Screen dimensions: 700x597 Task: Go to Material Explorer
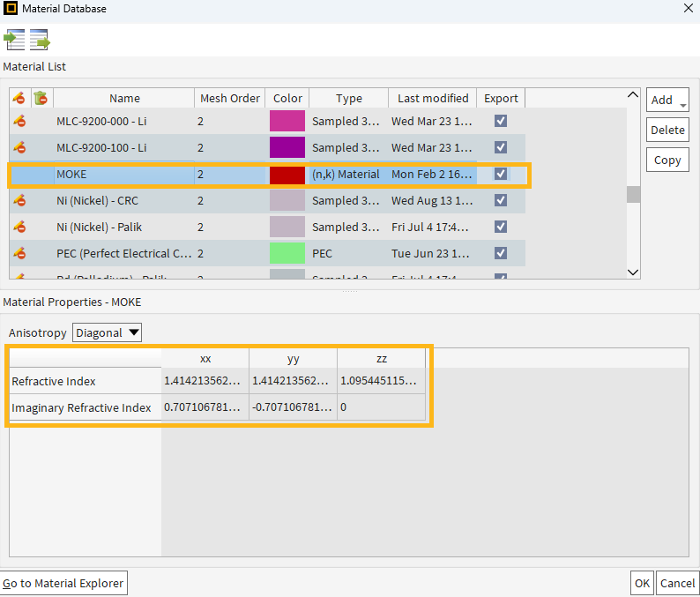63,583
